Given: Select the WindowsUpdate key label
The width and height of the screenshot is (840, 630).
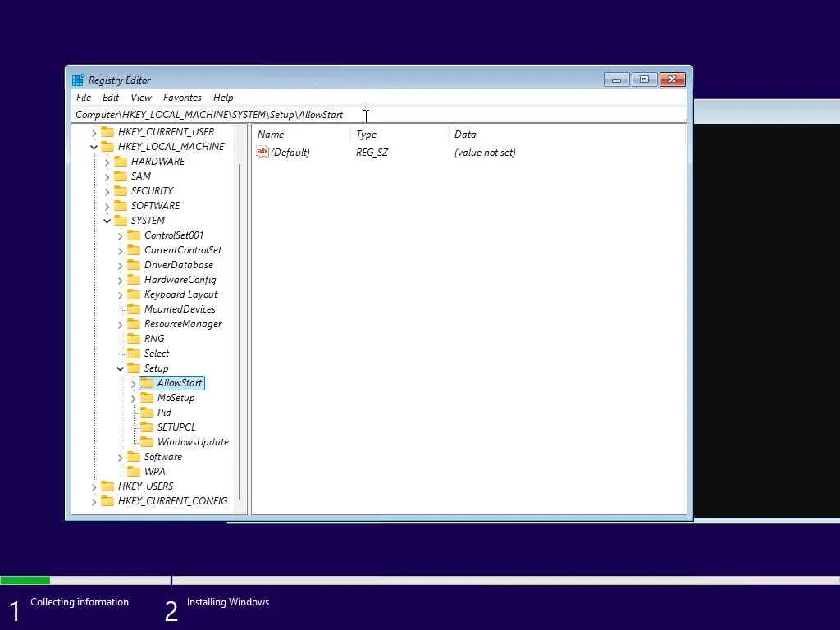Looking at the screenshot, I should [193, 442].
